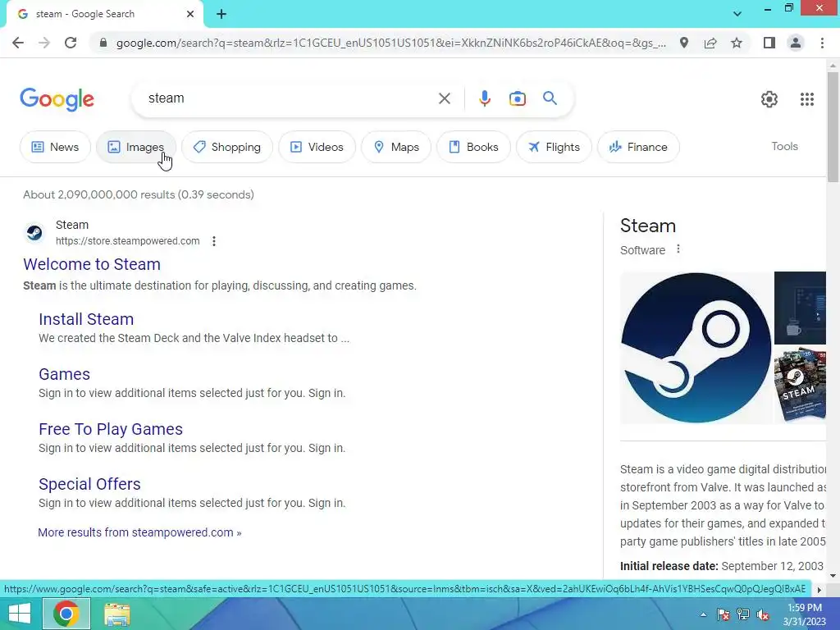840x630 pixels.
Task: Switch to the Maps filter
Action: pos(396,147)
